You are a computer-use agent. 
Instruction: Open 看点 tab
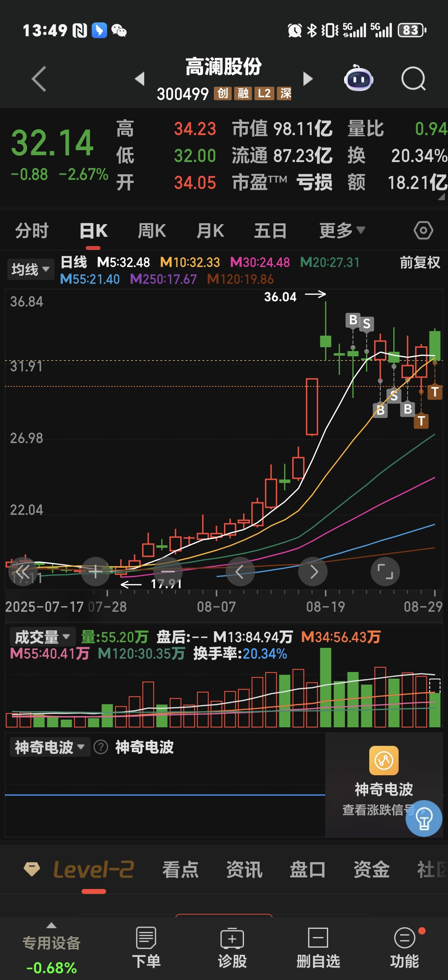[180, 869]
